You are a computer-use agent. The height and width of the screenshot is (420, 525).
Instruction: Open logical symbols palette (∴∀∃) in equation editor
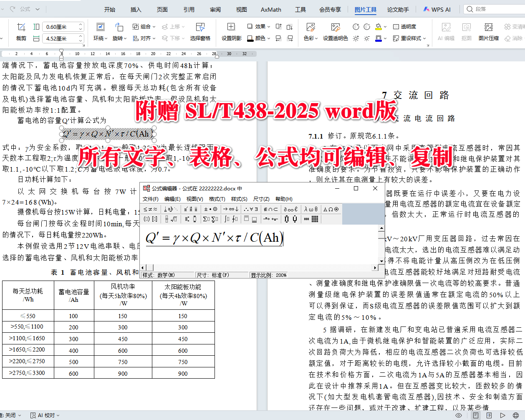click(251, 209)
